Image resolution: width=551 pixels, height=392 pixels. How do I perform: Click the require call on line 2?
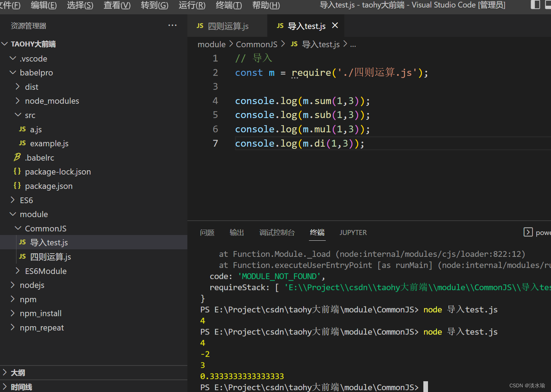click(311, 73)
